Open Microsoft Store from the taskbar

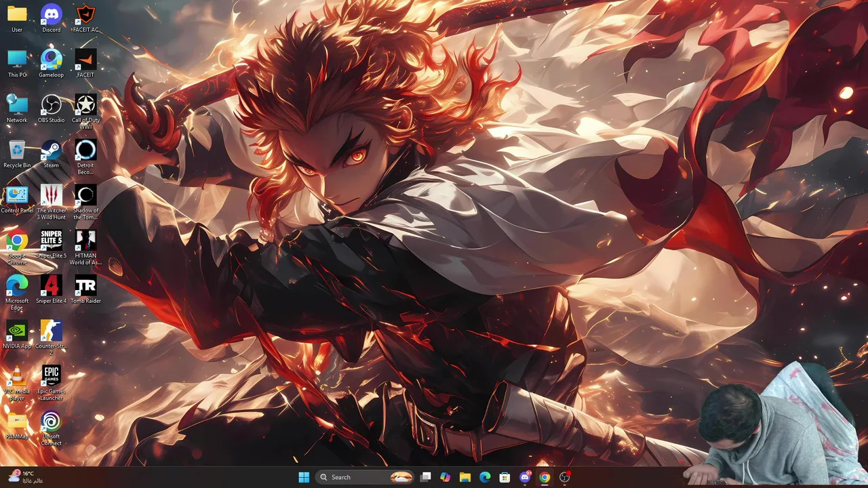[505, 477]
